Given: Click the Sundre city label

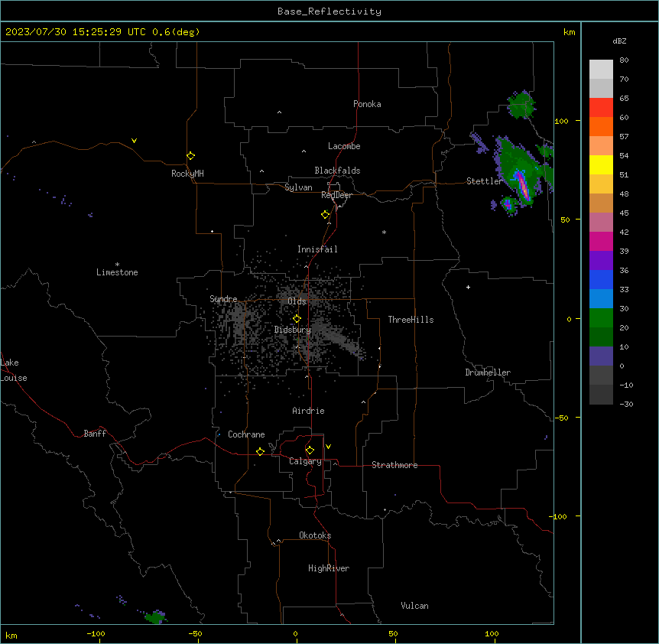Looking at the screenshot, I should (223, 299).
